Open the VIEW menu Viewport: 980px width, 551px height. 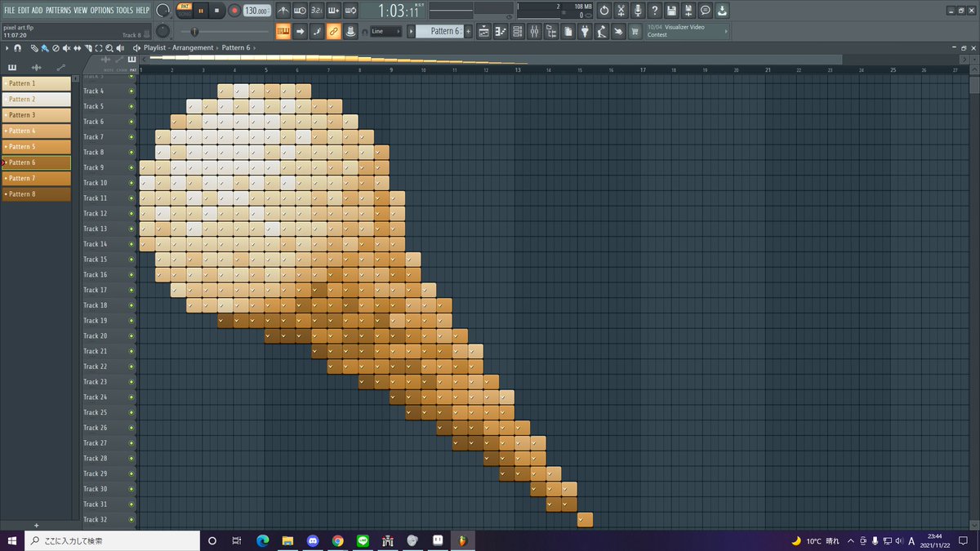click(x=81, y=11)
